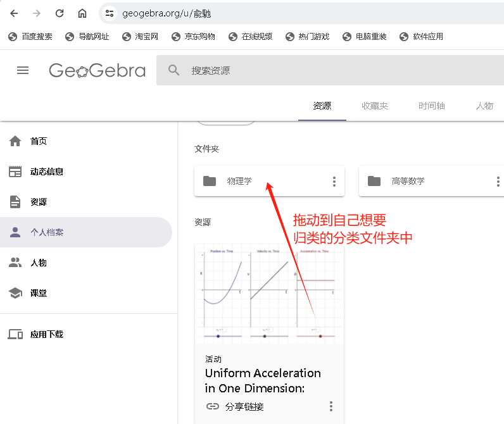Open the 物理学 folder more-options menu
The height and width of the screenshot is (424, 504).
click(x=334, y=182)
